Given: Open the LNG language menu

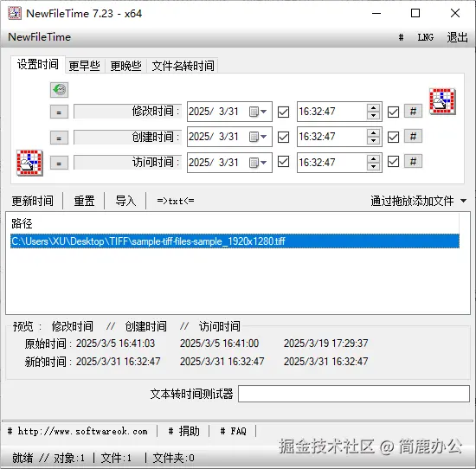Looking at the screenshot, I should click(x=426, y=37).
